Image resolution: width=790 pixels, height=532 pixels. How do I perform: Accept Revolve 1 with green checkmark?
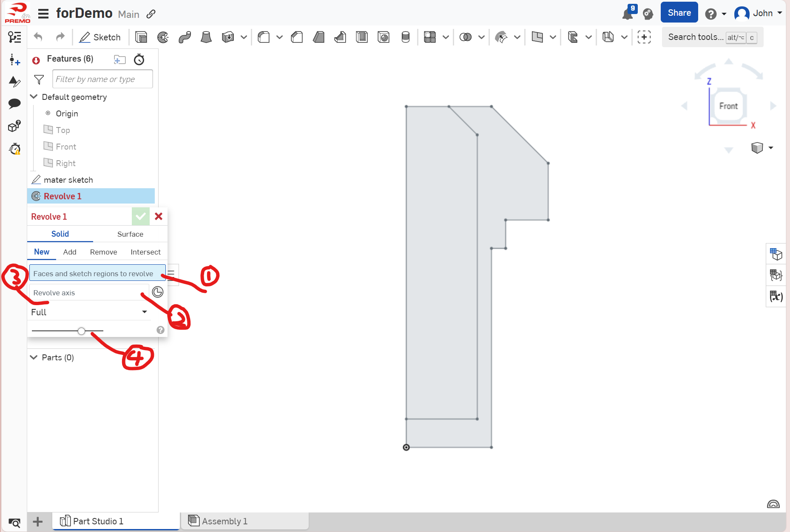coord(140,216)
